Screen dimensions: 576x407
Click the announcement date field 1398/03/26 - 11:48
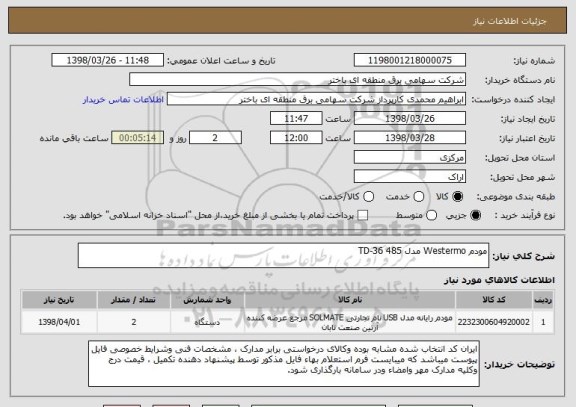pos(108,60)
